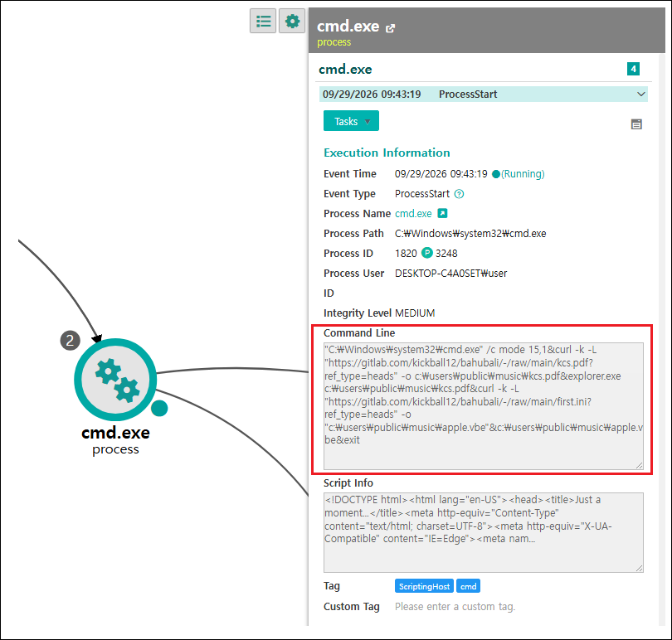The image size is (672, 640).
Task: Open the list view icon
Action: point(263,21)
